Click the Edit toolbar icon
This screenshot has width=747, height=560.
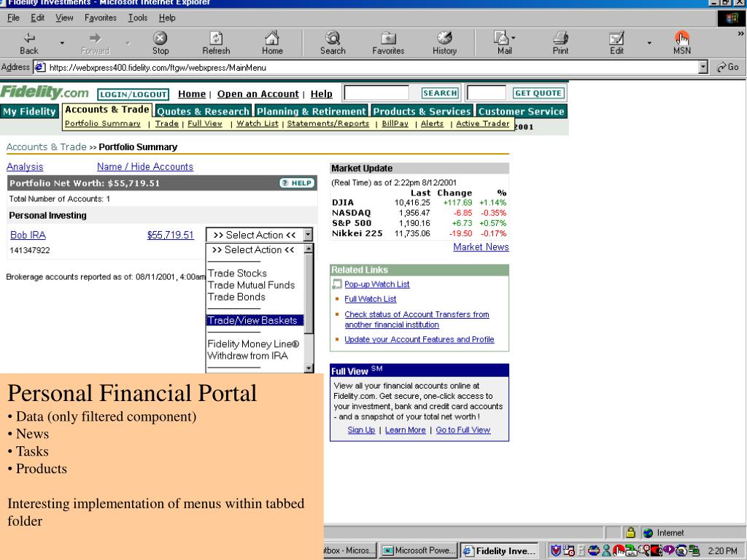(616, 38)
